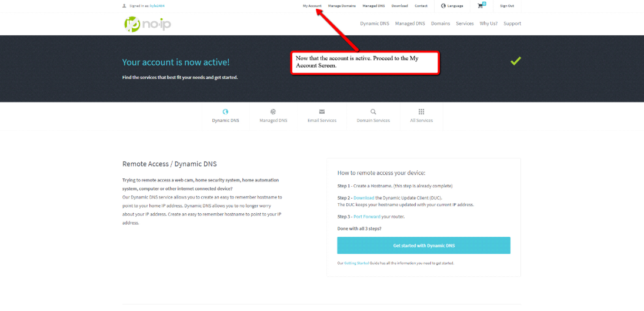
Task: Click Sign Out
Action: pyautogui.click(x=506, y=6)
